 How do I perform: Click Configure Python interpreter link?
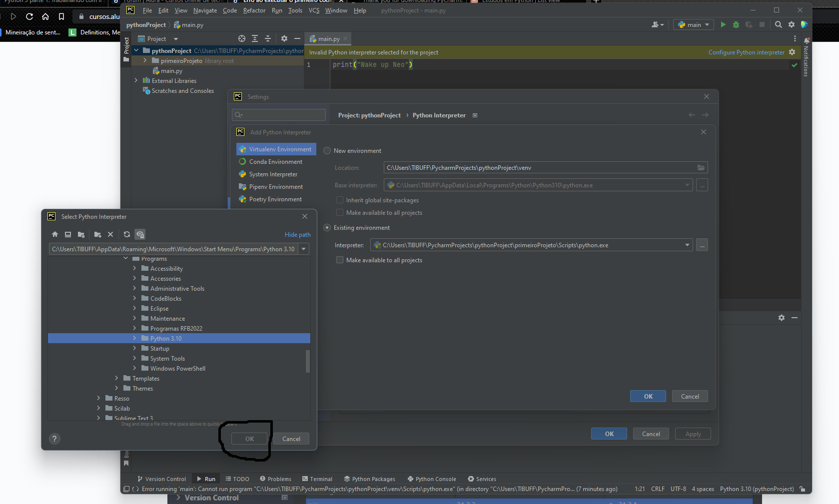coord(747,52)
